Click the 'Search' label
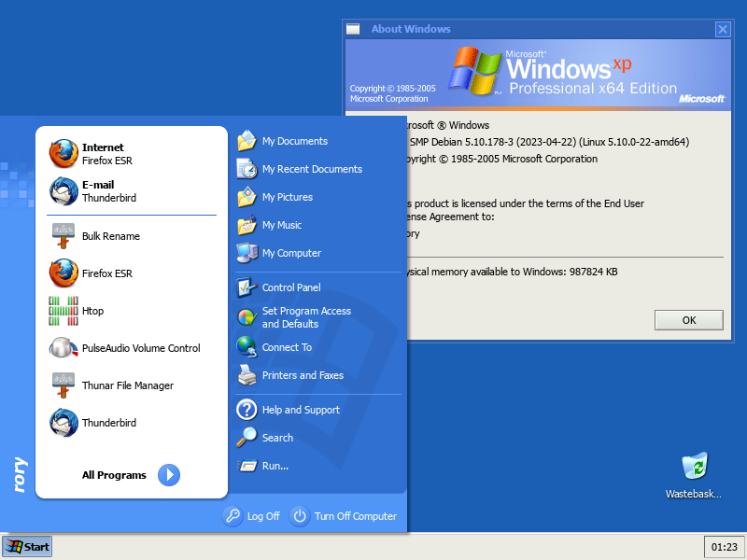The width and height of the screenshot is (747, 560). (277, 438)
